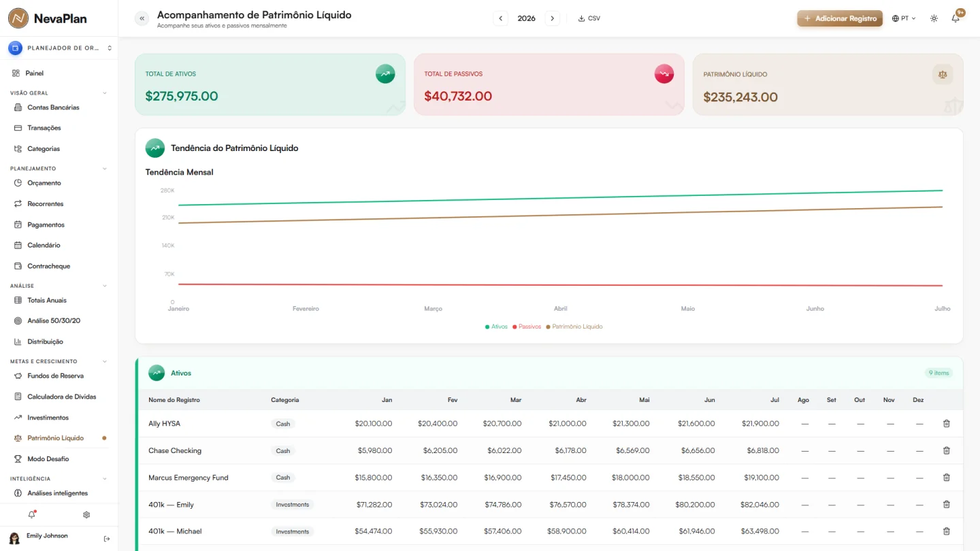Click the Distribuição sidebar icon
The image size is (980, 551).
[x=18, y=341]
